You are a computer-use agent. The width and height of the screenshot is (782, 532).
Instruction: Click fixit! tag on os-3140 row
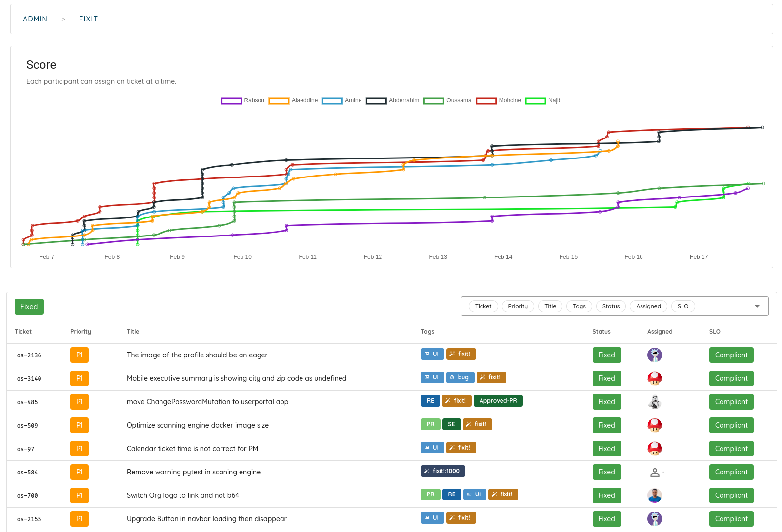tap(491, 377)
